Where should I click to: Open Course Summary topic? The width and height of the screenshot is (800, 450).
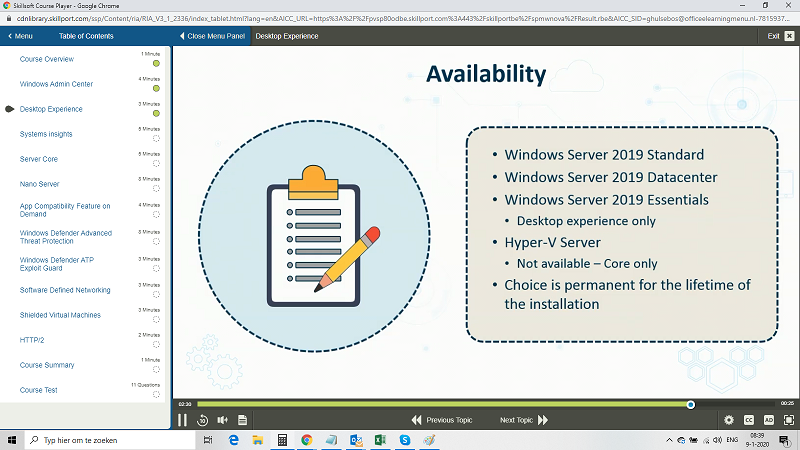[47, 365]
